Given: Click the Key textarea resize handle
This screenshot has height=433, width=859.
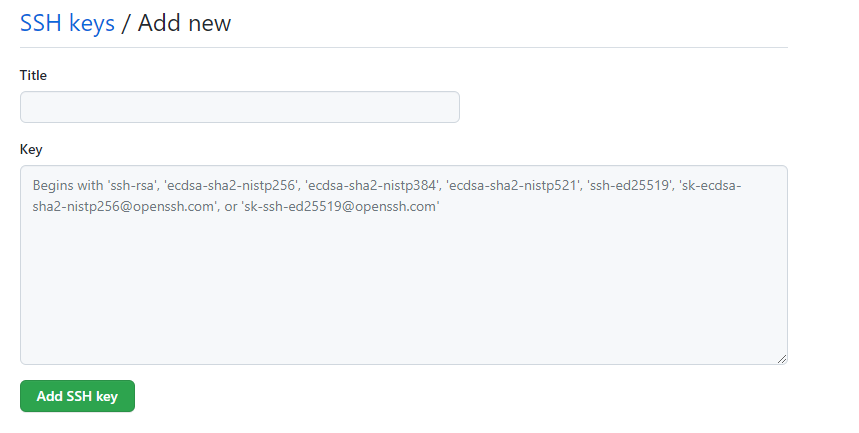Looking at the screenshot, I should pyautogui.click(x=781, y=358).
